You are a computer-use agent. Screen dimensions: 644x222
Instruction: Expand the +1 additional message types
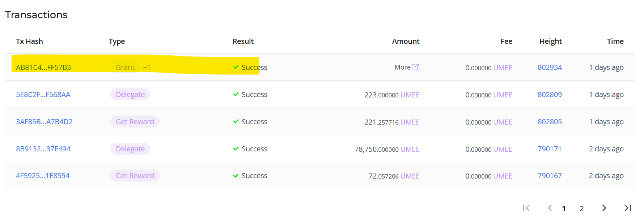coord(147,67)
